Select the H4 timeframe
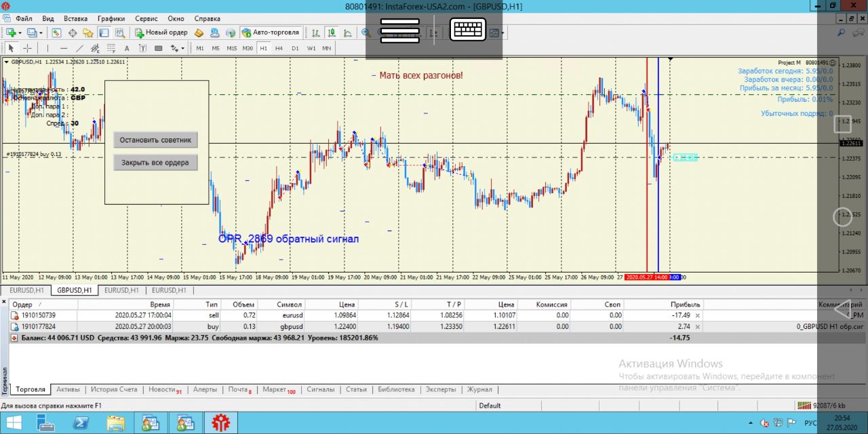868x434 pixels. coord(279,48)
